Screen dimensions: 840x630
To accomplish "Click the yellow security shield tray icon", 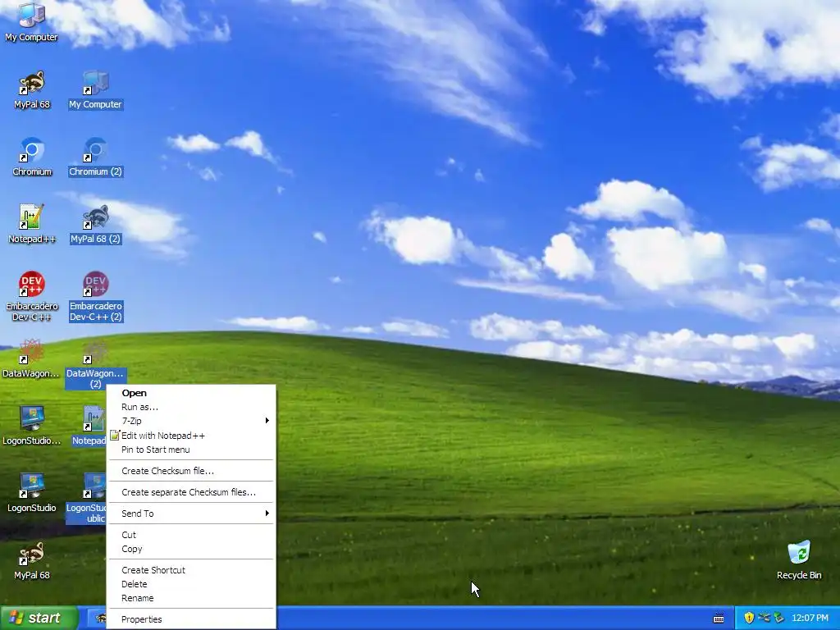I will click(x=748, y=619).
